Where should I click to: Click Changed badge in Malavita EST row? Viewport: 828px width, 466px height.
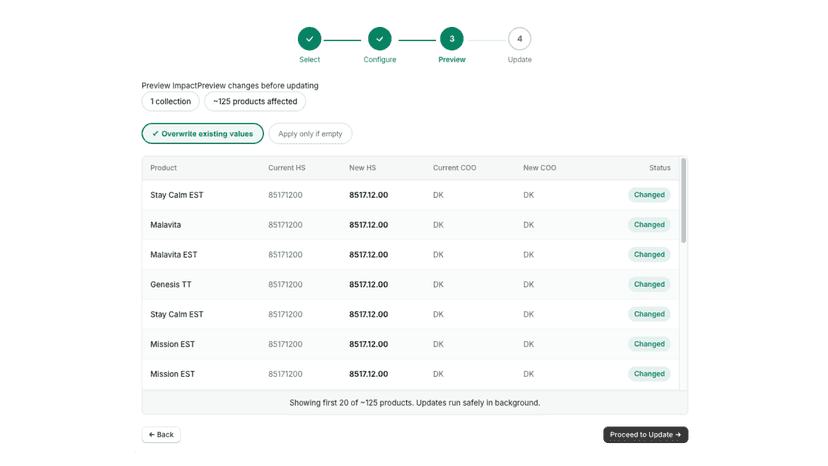click(649, 254)
